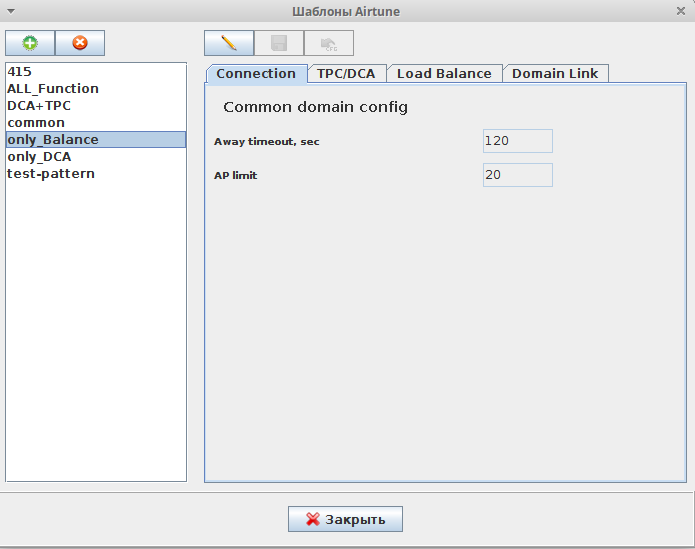Click the Away timeout field showing 120
The width and height of the screenshot is (695, 549).
[518, 141]
